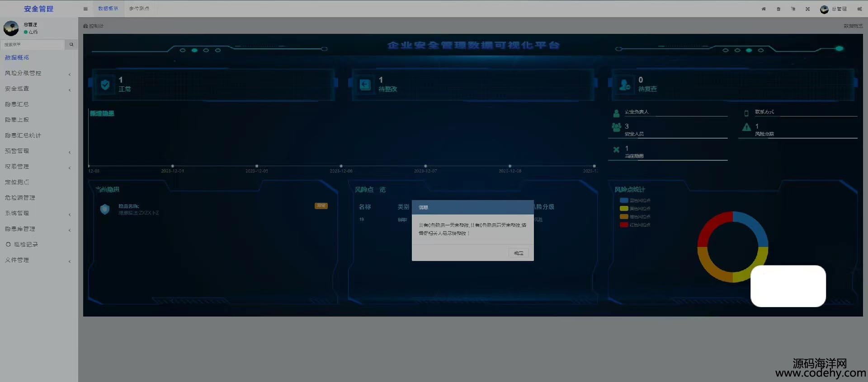868x382 pixels.
Task: Expand the 风险分级管控 sidebar menu
Action: (38, 73)
